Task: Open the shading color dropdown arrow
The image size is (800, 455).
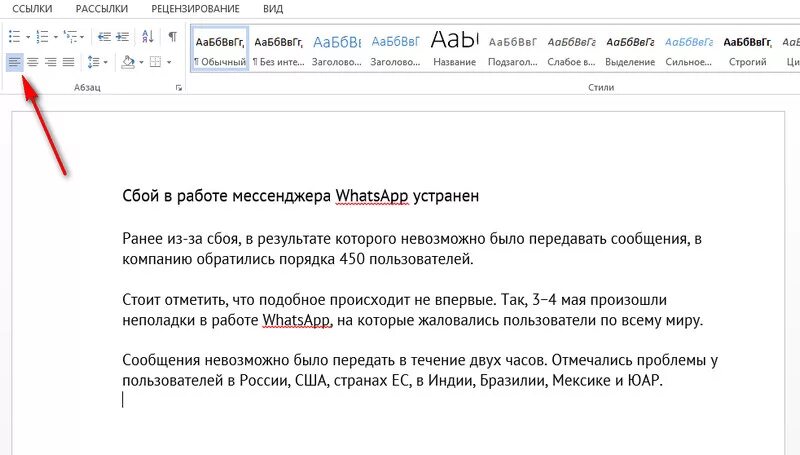Action: (141, 62)
